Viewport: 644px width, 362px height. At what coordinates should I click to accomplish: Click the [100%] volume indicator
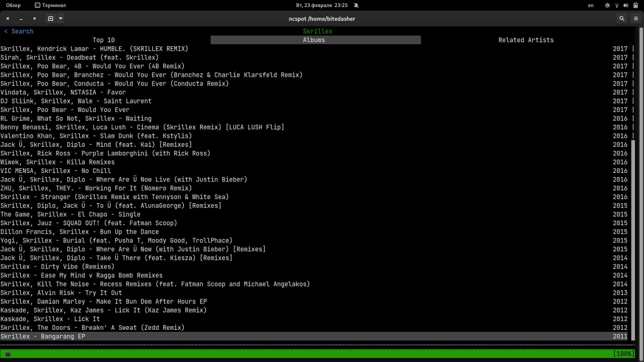[623, 354]
